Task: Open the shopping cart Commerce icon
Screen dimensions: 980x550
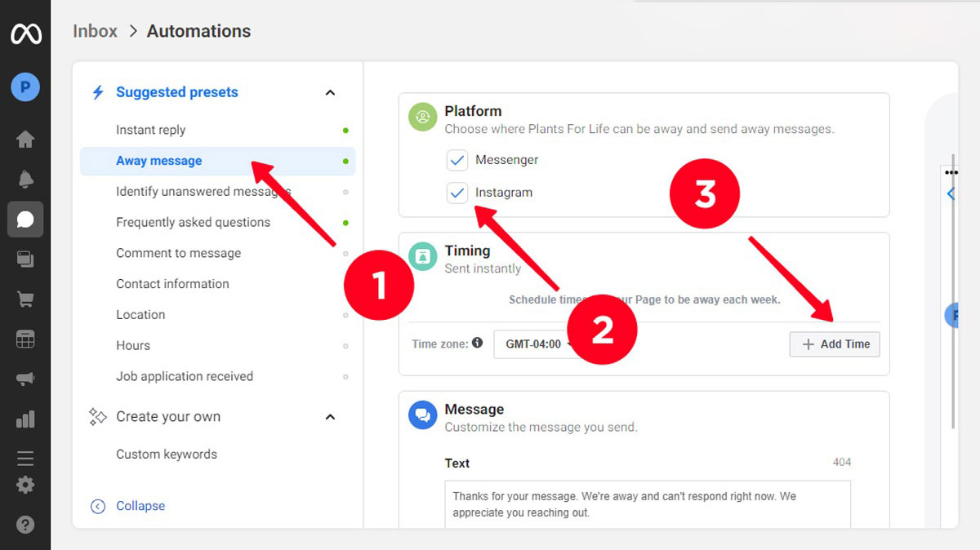Action: [25, 299]
